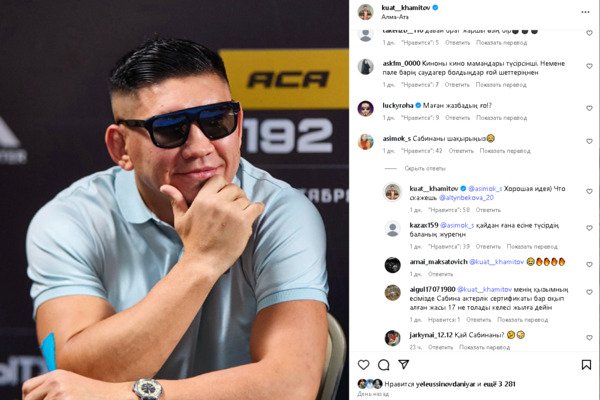Save post with bookmark icon

[x=586, y=365]
